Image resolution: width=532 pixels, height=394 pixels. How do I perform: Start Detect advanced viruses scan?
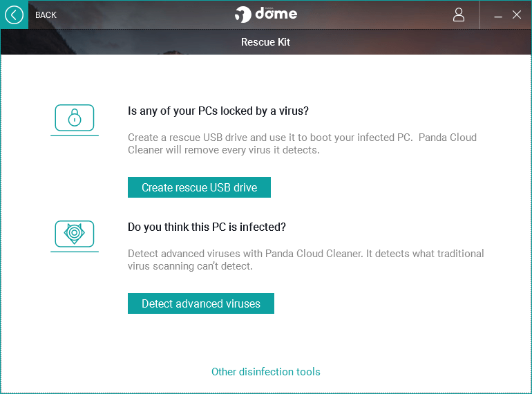[200, 303]
